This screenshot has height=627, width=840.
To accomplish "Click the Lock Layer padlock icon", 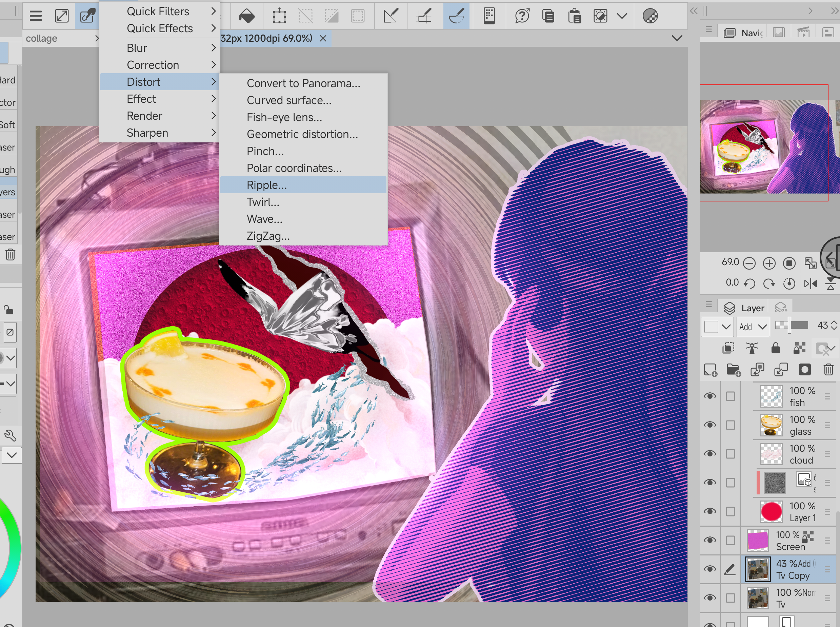I will pos(776,348).
